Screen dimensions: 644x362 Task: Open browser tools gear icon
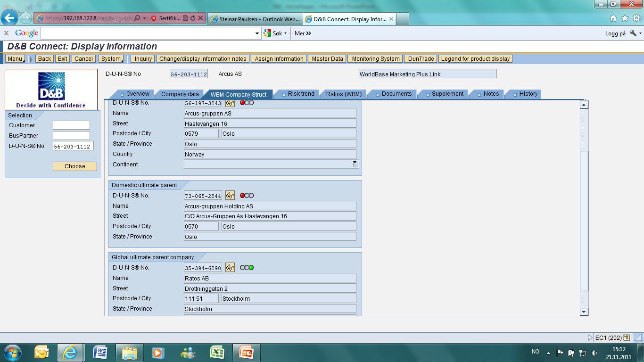tap(636, 18)
